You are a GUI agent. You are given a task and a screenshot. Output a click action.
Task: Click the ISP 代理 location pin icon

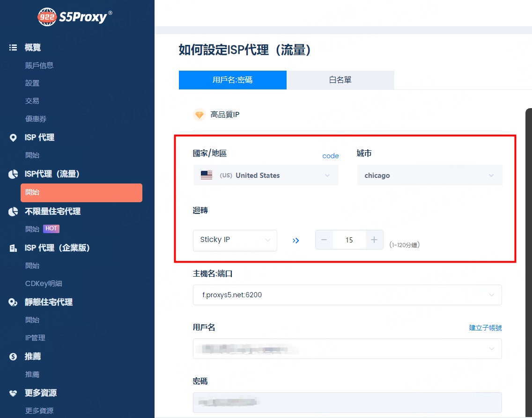[x=13, y=138]
